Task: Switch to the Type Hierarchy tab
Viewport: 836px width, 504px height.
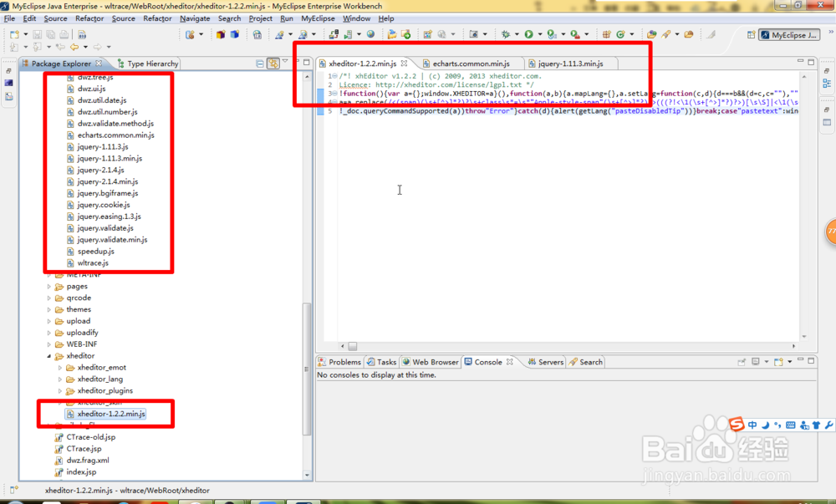Action: click(x=147, y=64)
